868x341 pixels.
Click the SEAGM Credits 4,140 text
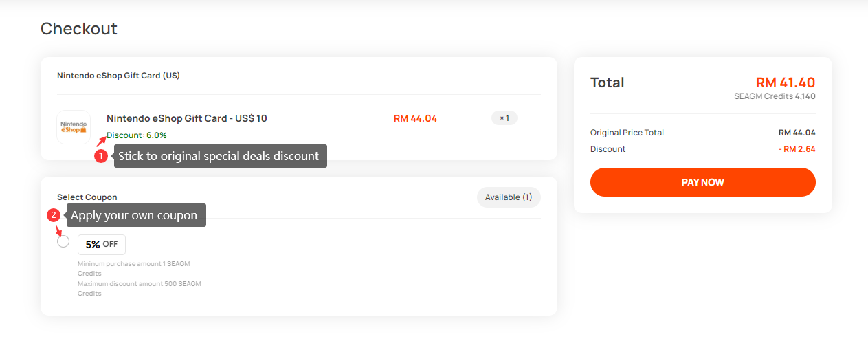775,96
